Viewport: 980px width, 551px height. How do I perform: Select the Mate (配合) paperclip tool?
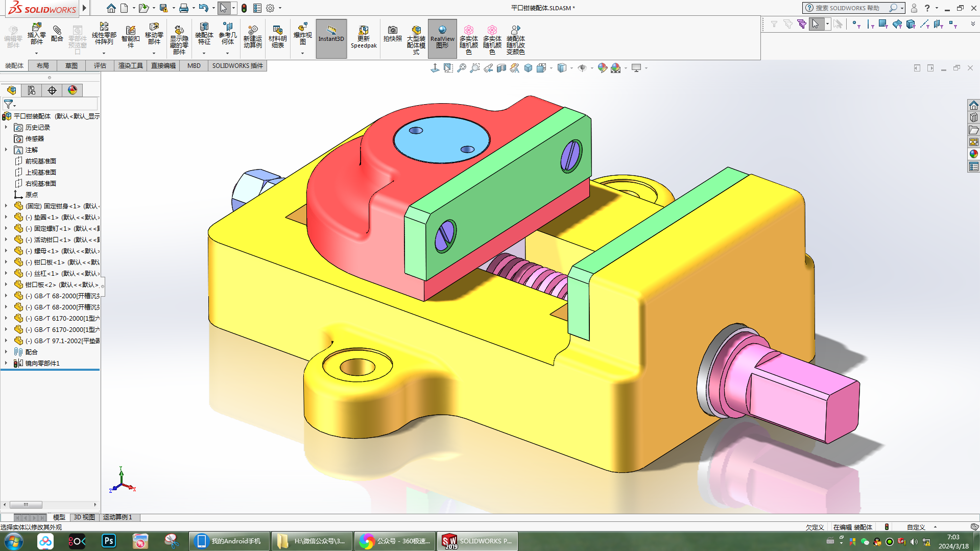(x=57, y=34)
